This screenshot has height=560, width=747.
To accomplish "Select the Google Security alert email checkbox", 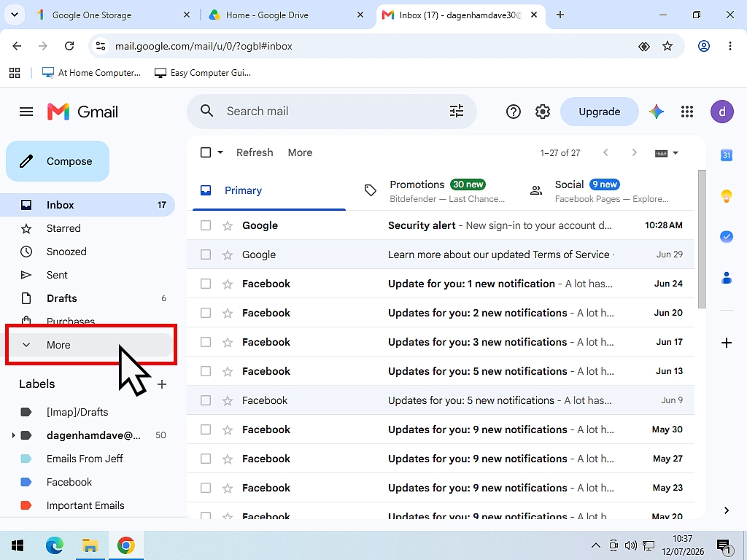I will (x=206, y=225).
